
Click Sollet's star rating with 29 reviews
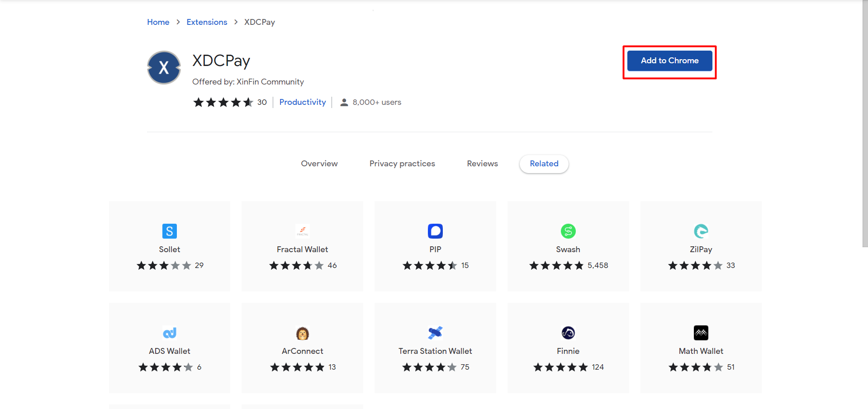(164, 266)
